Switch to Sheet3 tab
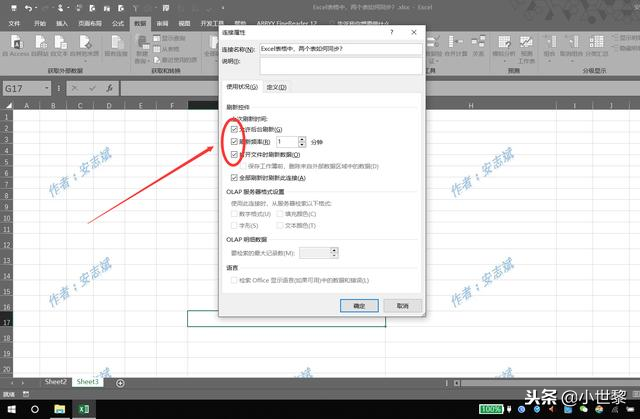This screenshot has height=419, width=640. pyautogui.click(x=88, y=382)
